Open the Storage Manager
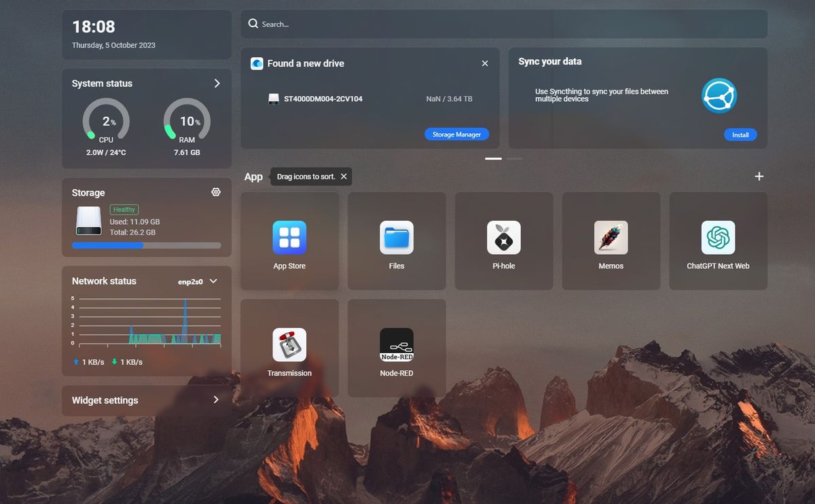The image size is (815, 504). tap(456, 134)
